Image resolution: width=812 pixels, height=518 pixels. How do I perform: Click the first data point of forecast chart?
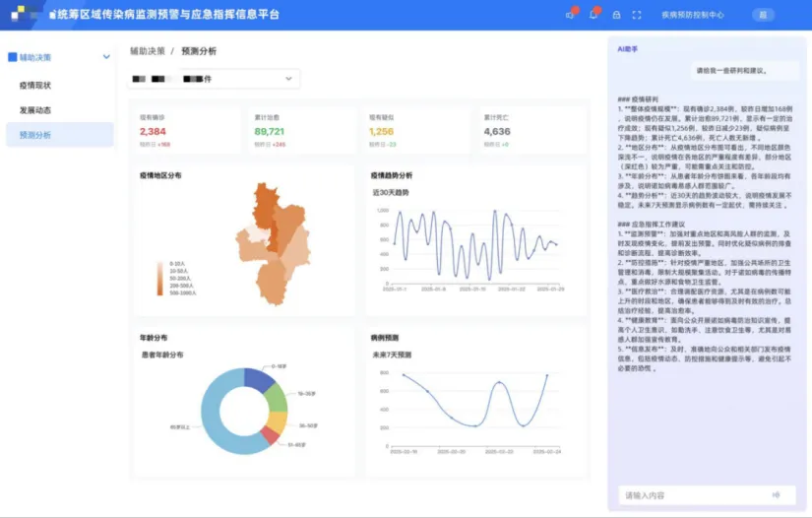click(404, 375)
